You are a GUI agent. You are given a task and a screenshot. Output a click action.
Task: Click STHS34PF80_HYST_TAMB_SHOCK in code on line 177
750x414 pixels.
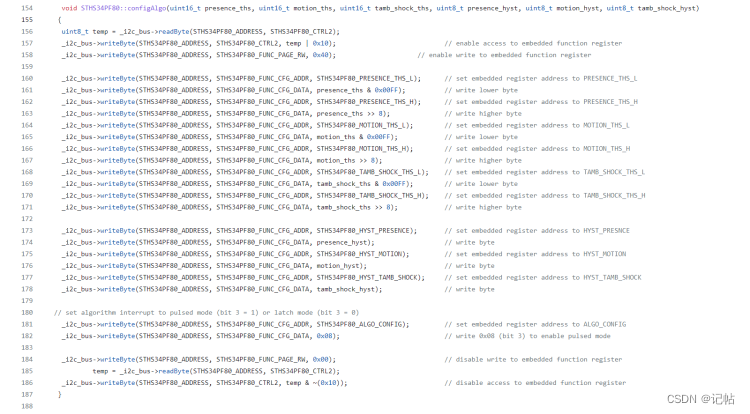(368, 277)
